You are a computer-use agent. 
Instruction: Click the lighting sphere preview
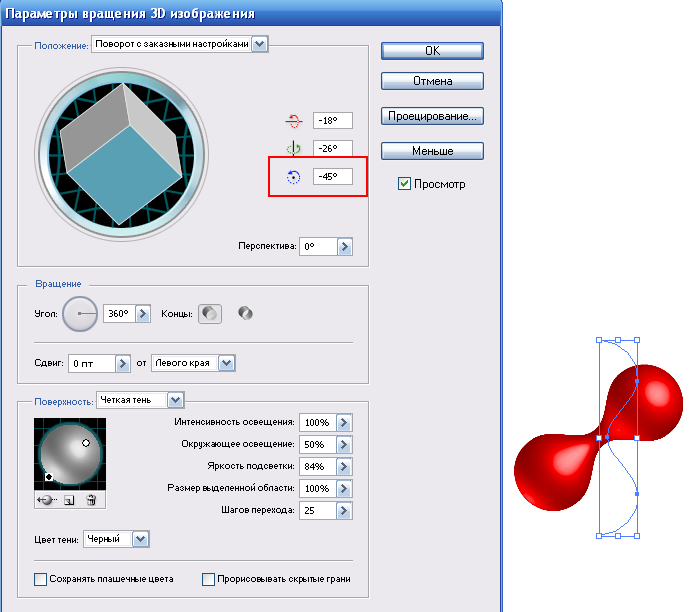coord(70,454)
